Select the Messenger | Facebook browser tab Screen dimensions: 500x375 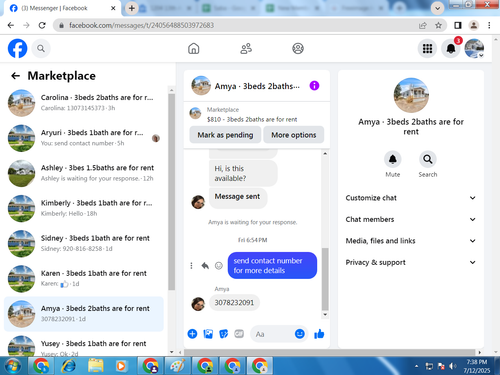62,8
